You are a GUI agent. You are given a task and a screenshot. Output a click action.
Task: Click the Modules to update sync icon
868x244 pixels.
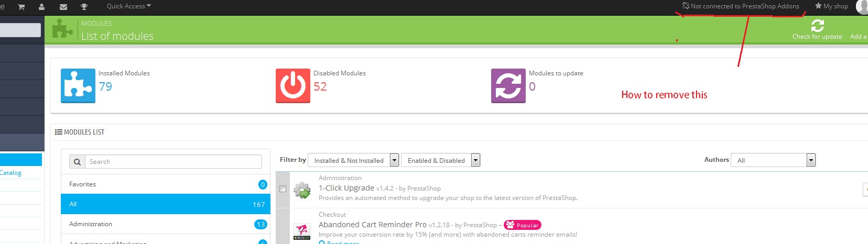click(x=508, y=86)
